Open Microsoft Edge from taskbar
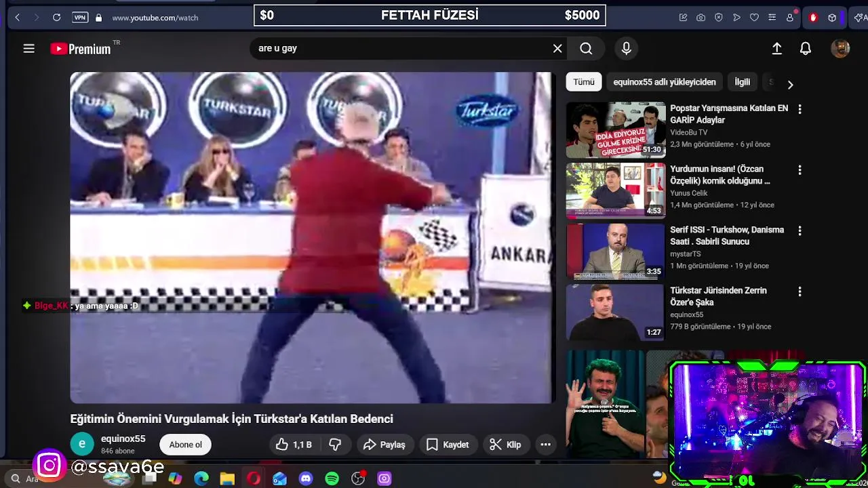 pyautogui.click(x=201, y=479)
